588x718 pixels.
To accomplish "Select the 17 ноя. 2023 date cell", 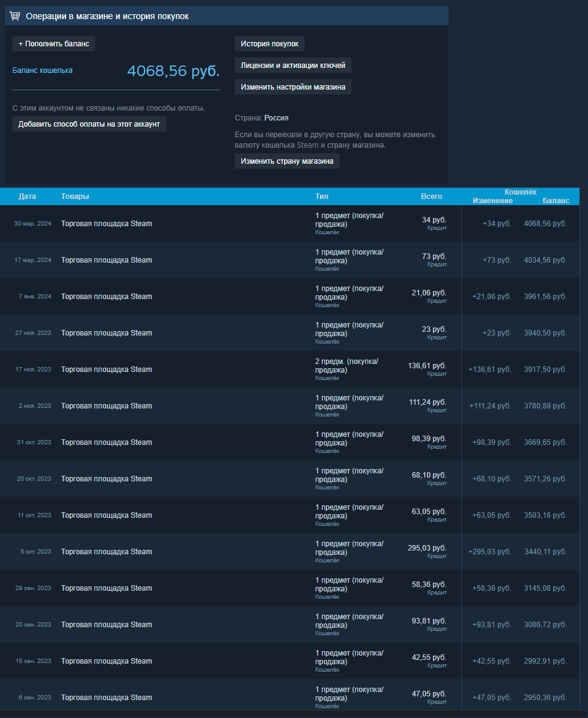I will 33,370.
